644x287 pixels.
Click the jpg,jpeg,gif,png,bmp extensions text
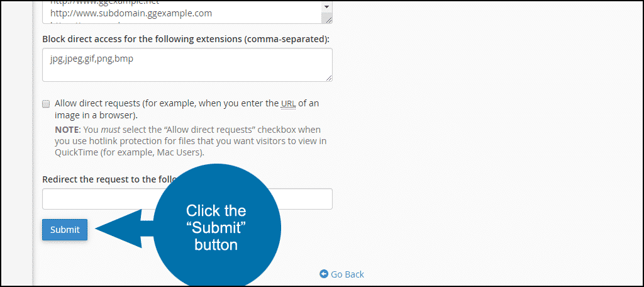pyautogui.click(x=92, y=59)
